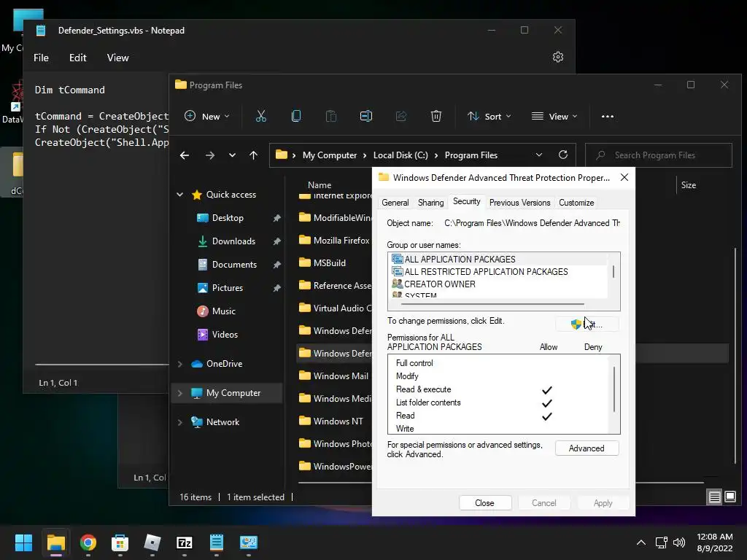Expand the Network tree node
The width and height of the screenshot is (747, 560).
[x=180, y=422]
